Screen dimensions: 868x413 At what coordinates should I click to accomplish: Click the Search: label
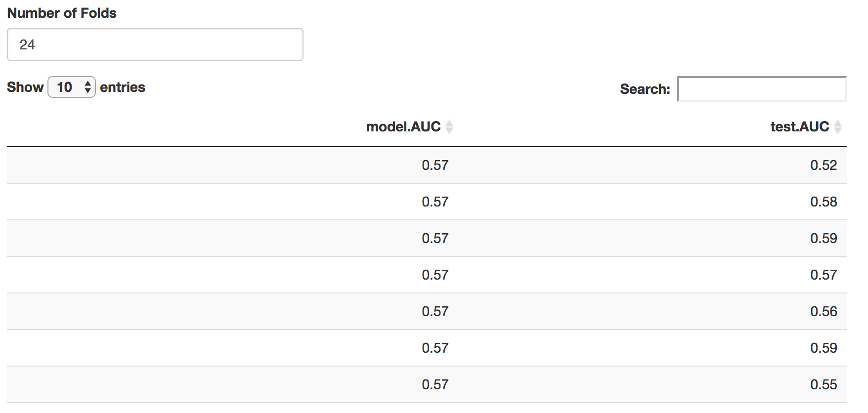pos(645,89)
